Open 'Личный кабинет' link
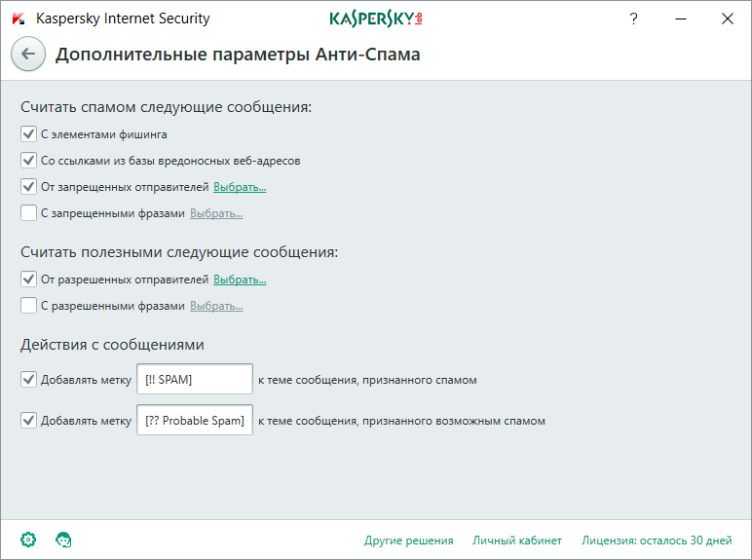Screen dimensions: 752x560 tap(517, 541)
